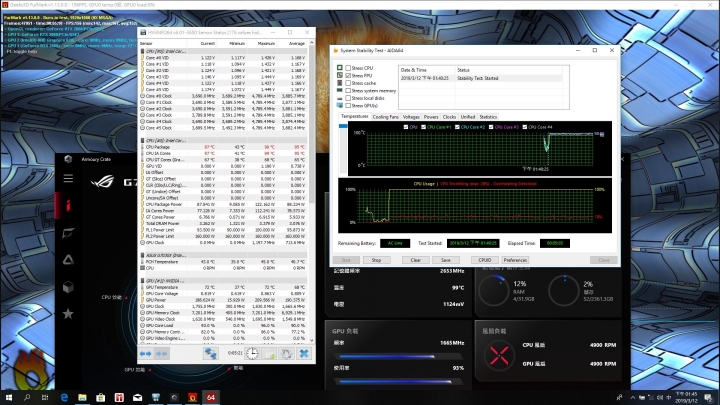Select Armoury Crate home info icon
The width and height of the screenshot is (720, 405).
pyautogui.click(x=68, y=205)
